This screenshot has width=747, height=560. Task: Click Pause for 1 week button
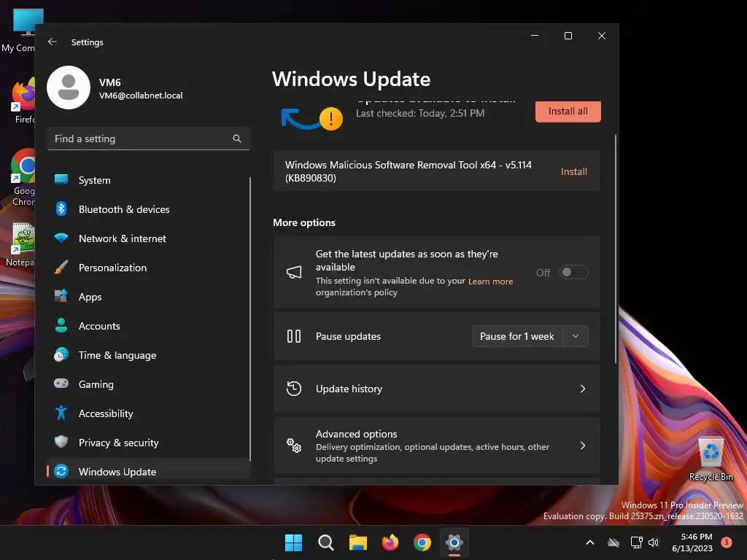click(517, 336)
